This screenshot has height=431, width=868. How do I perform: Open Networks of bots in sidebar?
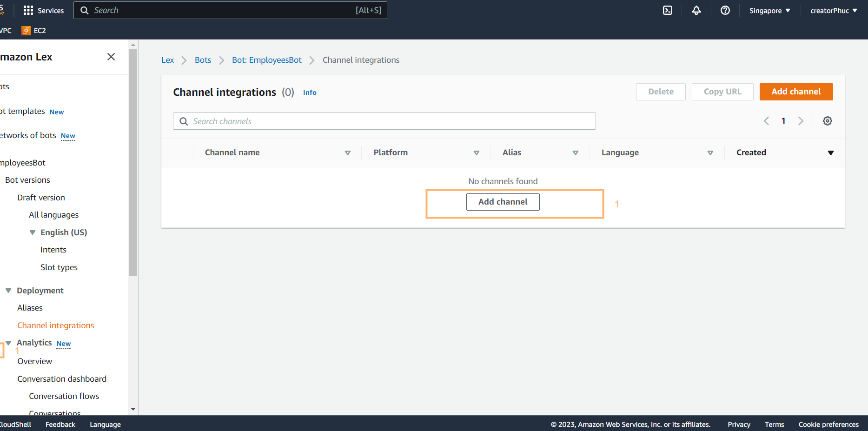[28, 135]
